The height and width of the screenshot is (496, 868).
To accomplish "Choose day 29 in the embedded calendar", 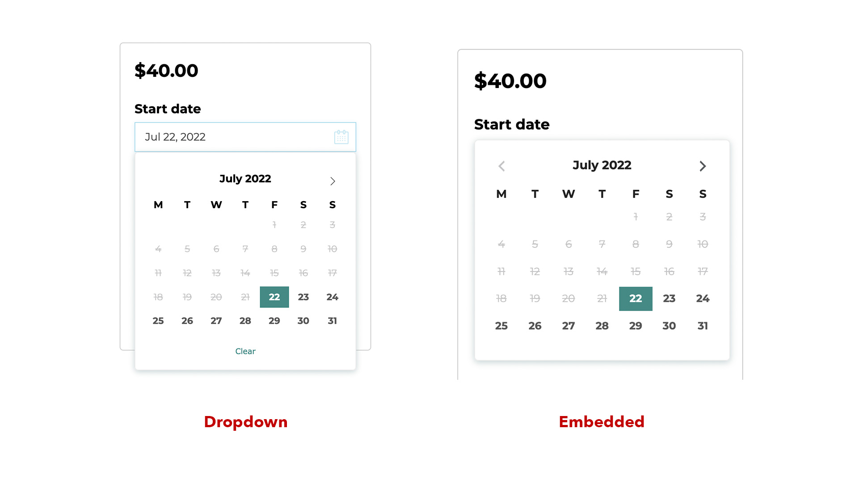I will click(x=635, y=326).
